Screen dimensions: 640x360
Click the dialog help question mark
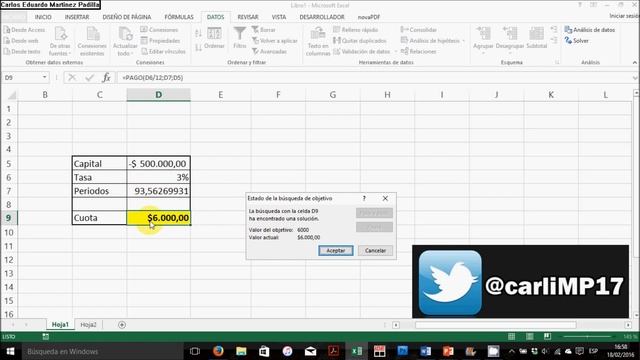point(364,198)
